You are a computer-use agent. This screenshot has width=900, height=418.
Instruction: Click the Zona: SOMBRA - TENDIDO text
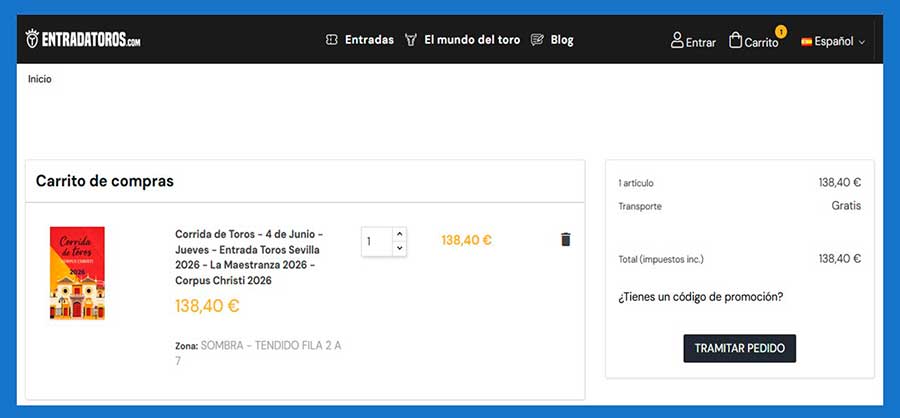[258, 353]
